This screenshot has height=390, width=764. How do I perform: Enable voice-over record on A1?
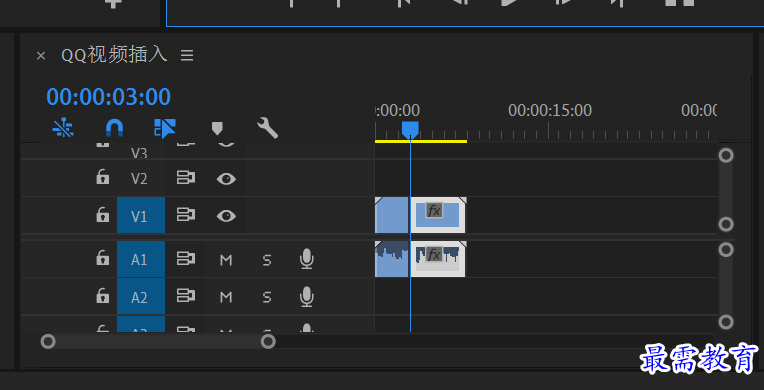tap(306, 259)
